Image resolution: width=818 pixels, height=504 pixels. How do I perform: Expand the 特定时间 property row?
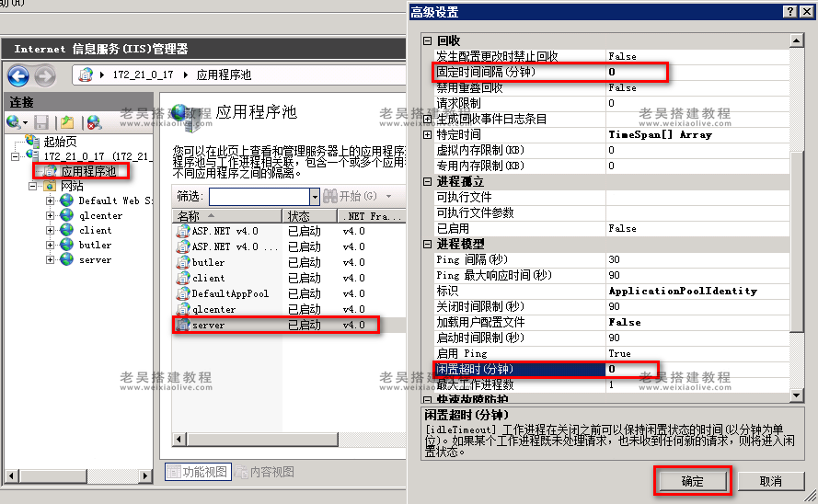click(x=428, y=134)
